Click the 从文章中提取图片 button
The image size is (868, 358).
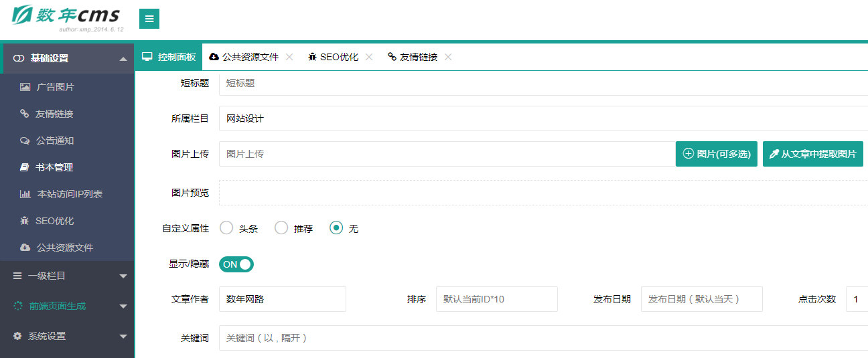tap(812, 154)
